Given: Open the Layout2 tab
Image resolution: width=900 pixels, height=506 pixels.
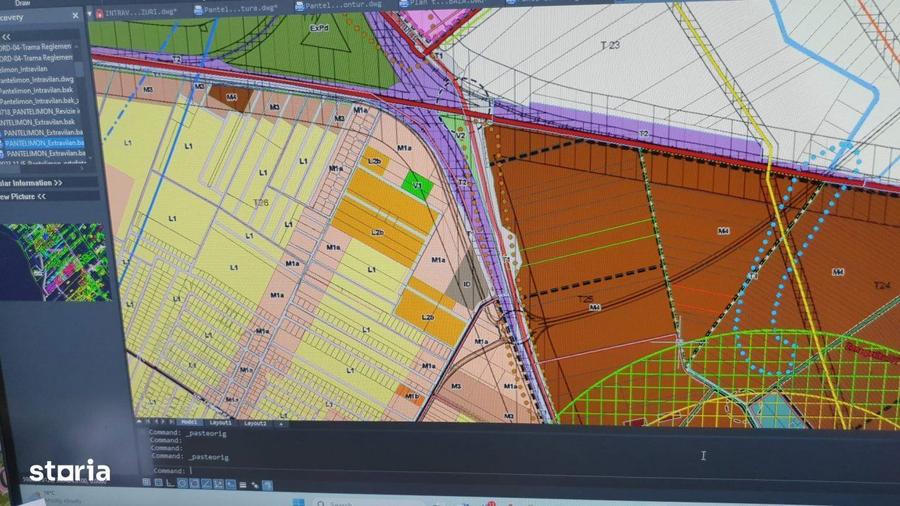Looking at the screenshot, I should pos(255,423).
